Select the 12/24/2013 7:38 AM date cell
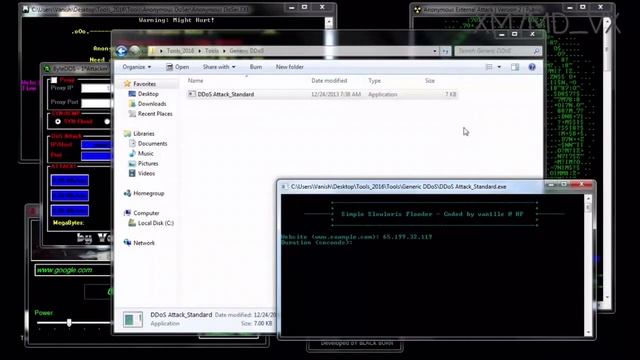 336,94
